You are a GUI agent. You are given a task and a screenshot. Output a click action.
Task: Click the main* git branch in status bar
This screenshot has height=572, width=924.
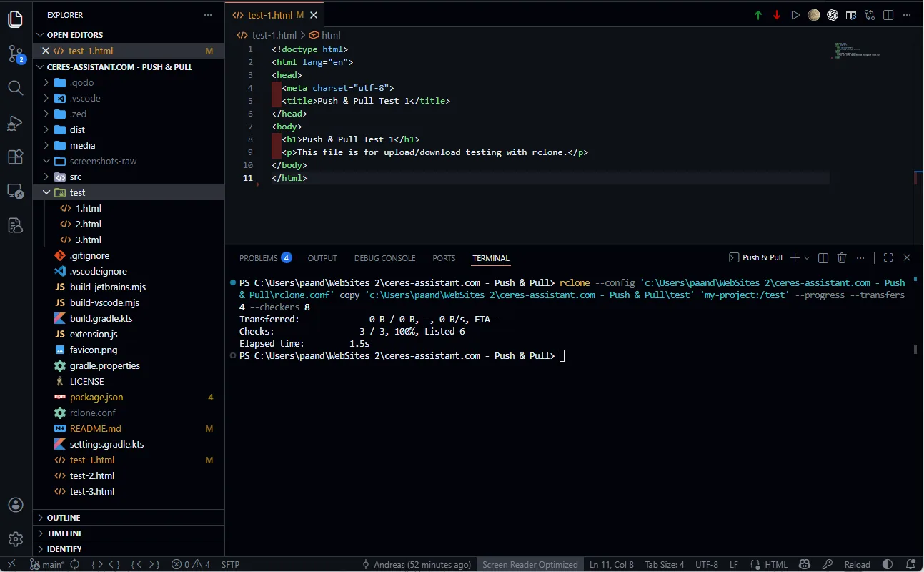click(x=46, y=564)
